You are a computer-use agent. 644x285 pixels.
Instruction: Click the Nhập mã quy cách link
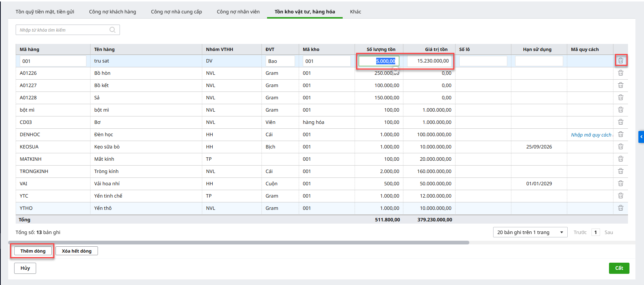pos(591,135)
